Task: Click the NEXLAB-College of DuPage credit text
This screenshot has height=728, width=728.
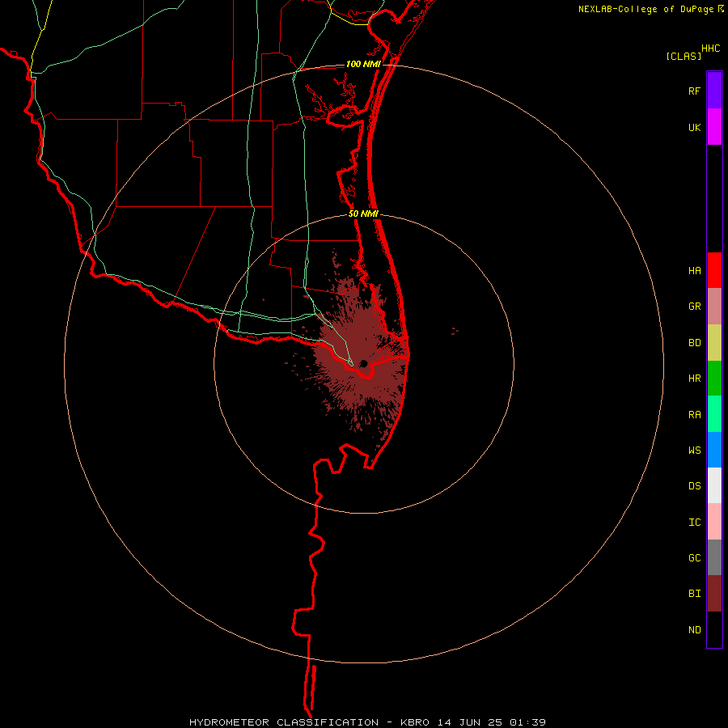Action: pos(645,9)
